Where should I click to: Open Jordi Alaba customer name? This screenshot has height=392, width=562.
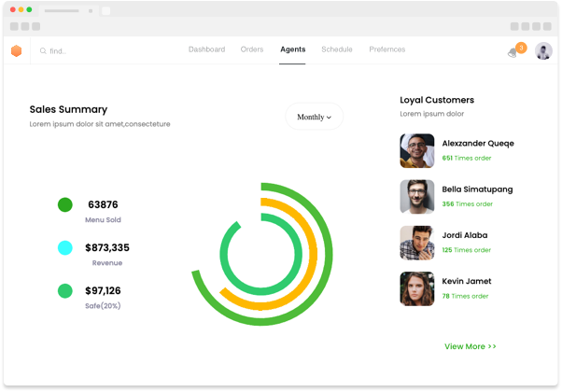pyautogui.click(x=465, y=235)
